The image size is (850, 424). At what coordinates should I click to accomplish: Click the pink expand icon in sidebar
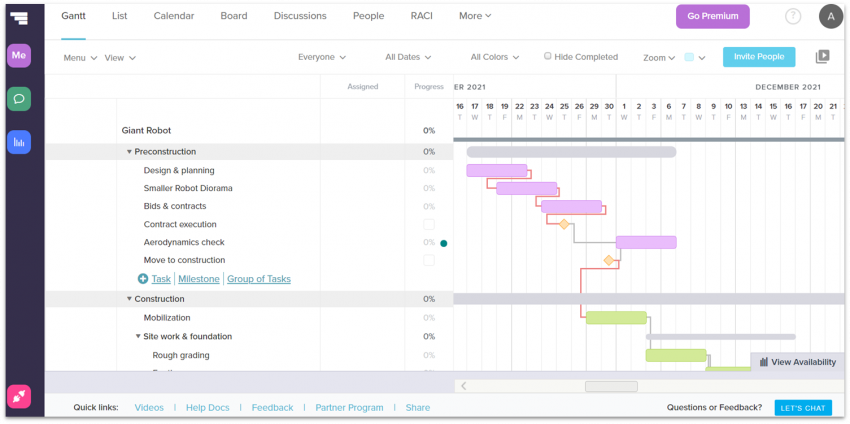[x=19, y=396]
